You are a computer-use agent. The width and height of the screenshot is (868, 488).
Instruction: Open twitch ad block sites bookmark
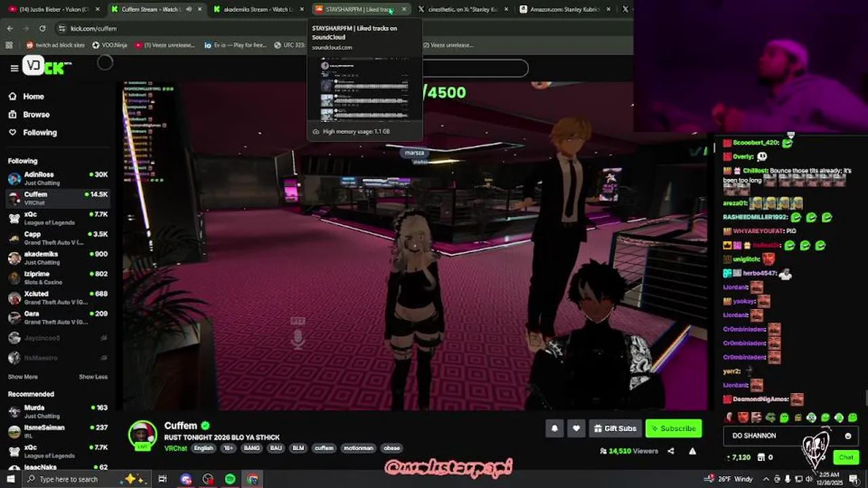[x=55, y=45]
